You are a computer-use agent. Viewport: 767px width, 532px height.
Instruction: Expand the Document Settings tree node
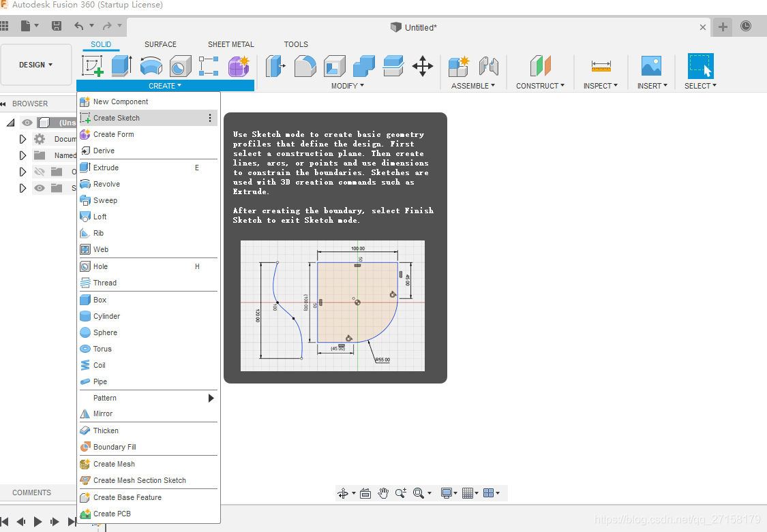[x=22, y=139]
